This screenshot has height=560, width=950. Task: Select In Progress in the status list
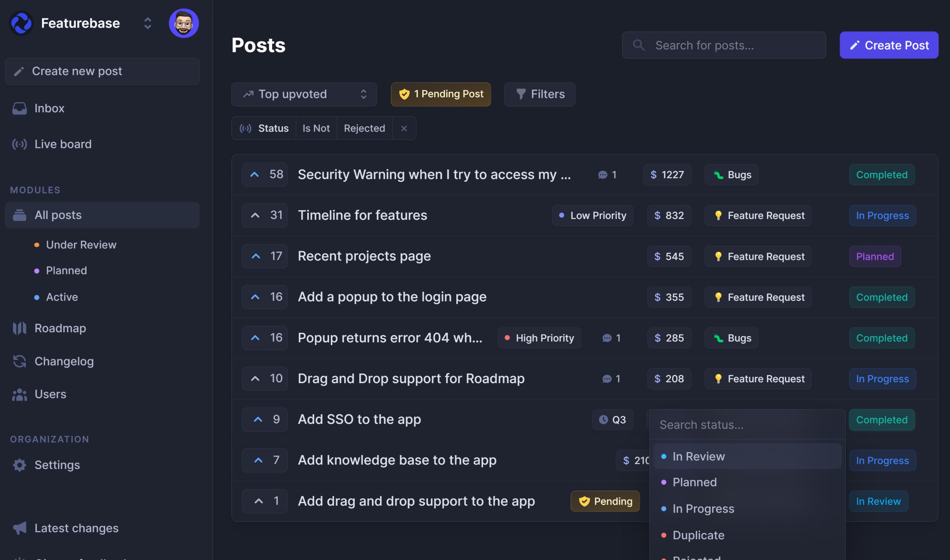pos(747,509)
